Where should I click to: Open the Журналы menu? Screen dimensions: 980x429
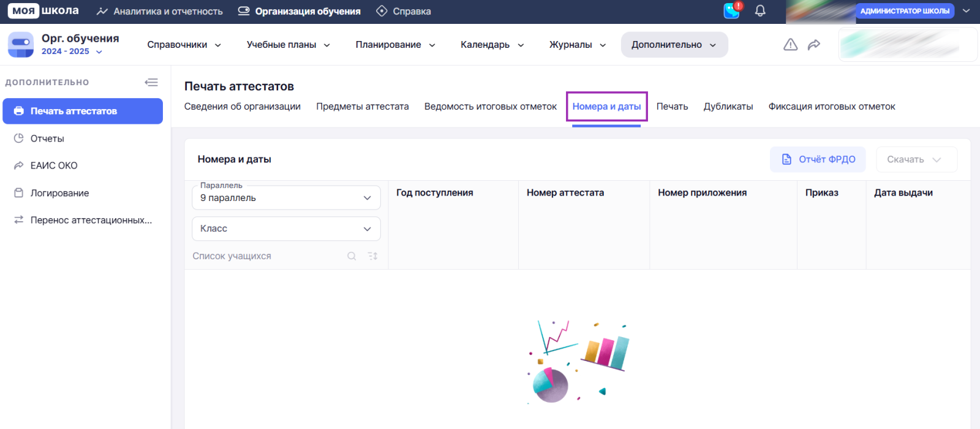tap(577, 45)
